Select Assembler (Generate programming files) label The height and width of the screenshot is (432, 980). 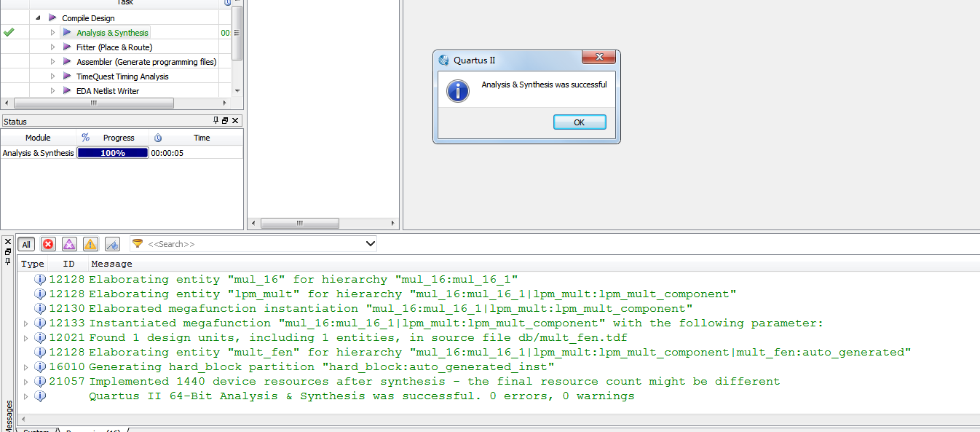(x=146, y=62)
